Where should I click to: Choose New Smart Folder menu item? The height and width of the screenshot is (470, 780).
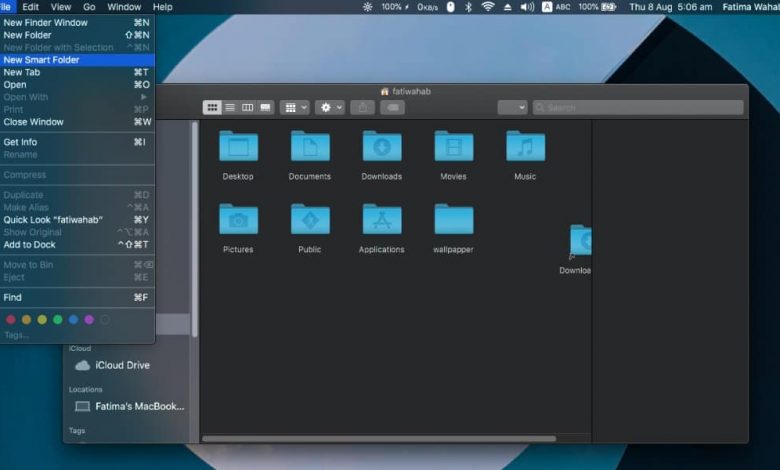tap(77, 60)
